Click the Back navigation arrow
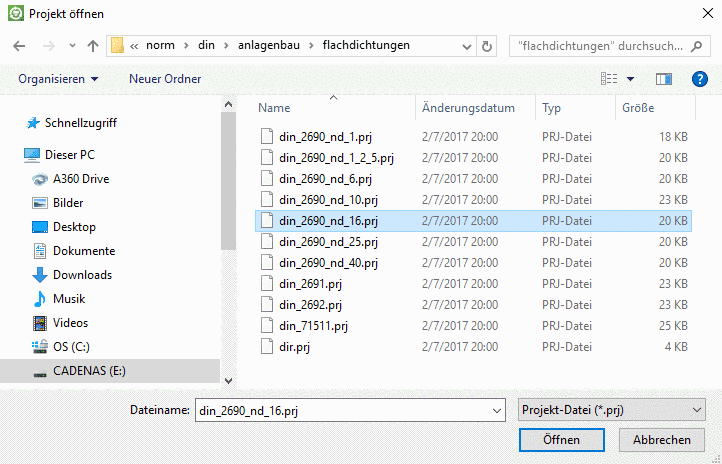Screen dimensions: 722x464 (x=19, y=46)
